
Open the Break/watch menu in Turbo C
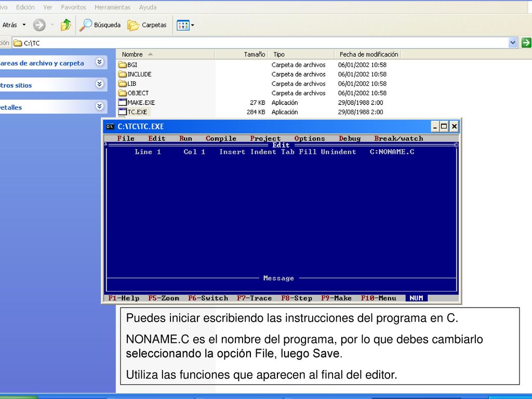click(398, 138)
